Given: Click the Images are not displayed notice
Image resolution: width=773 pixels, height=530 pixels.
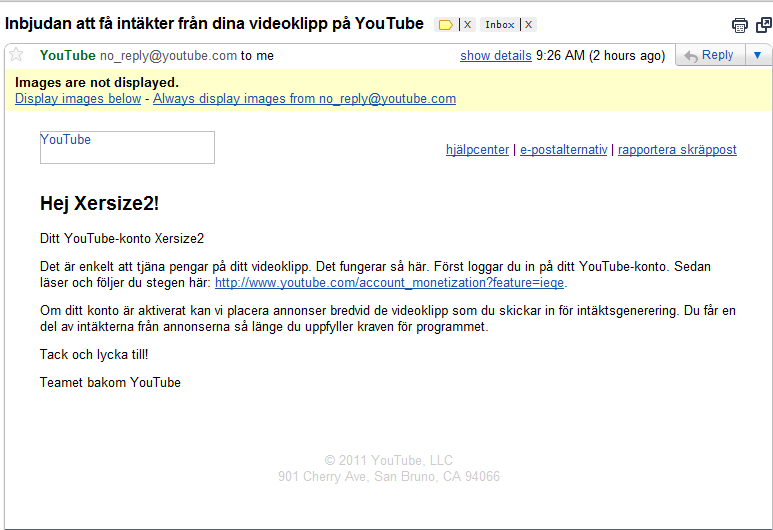Looking at the screenshot, I should point(97,82).
